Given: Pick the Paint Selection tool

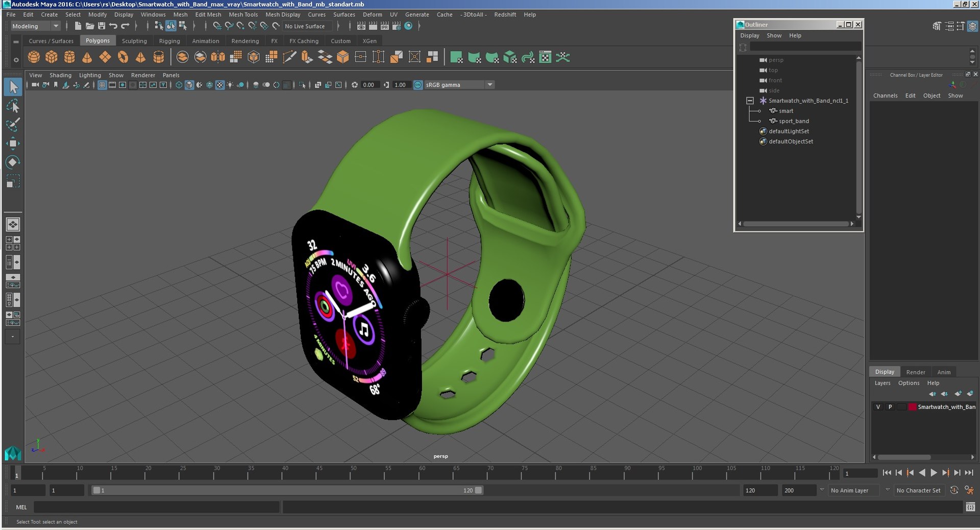Looking at the screenshot, I should pyautogui.click(x=13, y=125).
